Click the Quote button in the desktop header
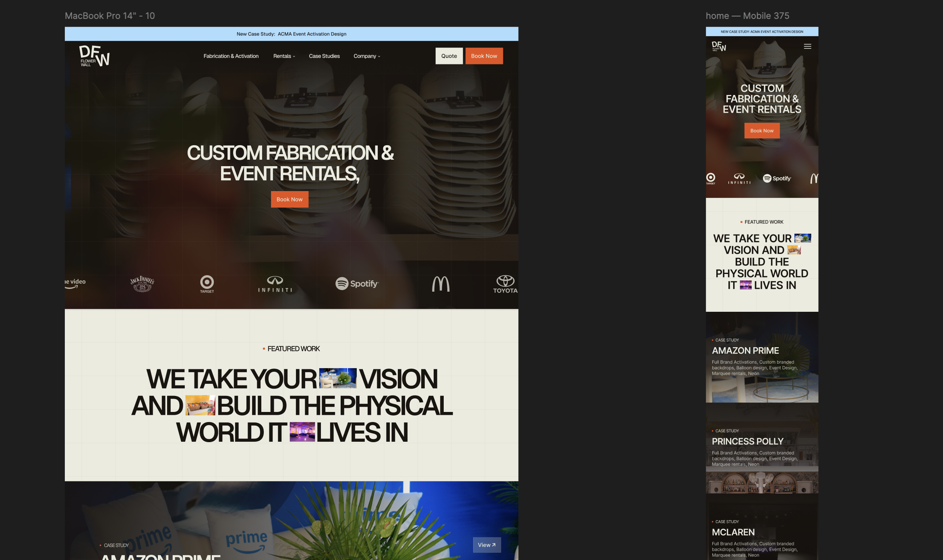Image resolution: width=943 pixels, height=560 pixels. 449,56
